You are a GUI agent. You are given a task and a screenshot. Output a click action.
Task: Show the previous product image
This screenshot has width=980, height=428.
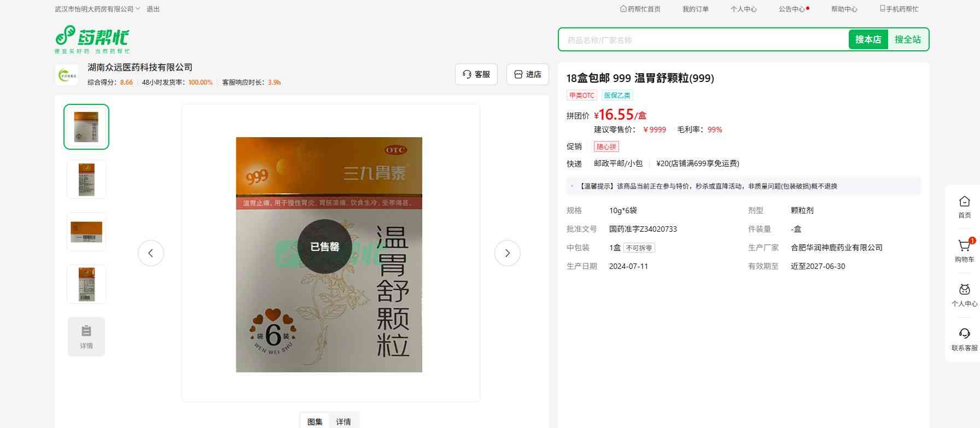coord(150,253)
